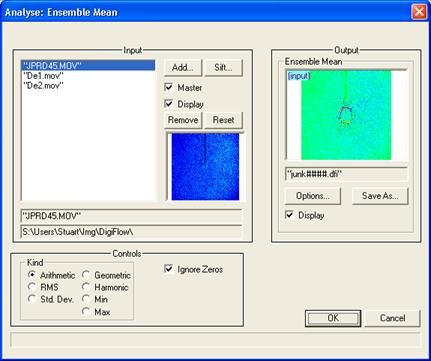Click the Reset button
Screen dimensions: 431x361
[x=223, y=120]
